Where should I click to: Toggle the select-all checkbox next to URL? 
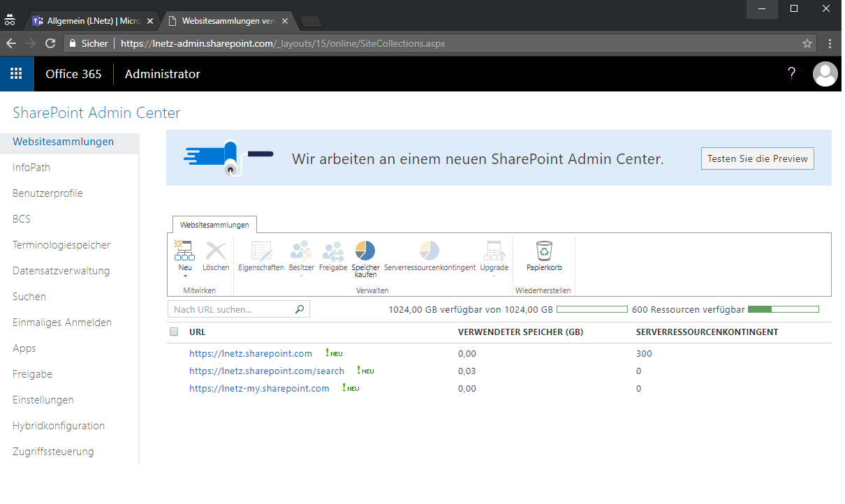174,332
